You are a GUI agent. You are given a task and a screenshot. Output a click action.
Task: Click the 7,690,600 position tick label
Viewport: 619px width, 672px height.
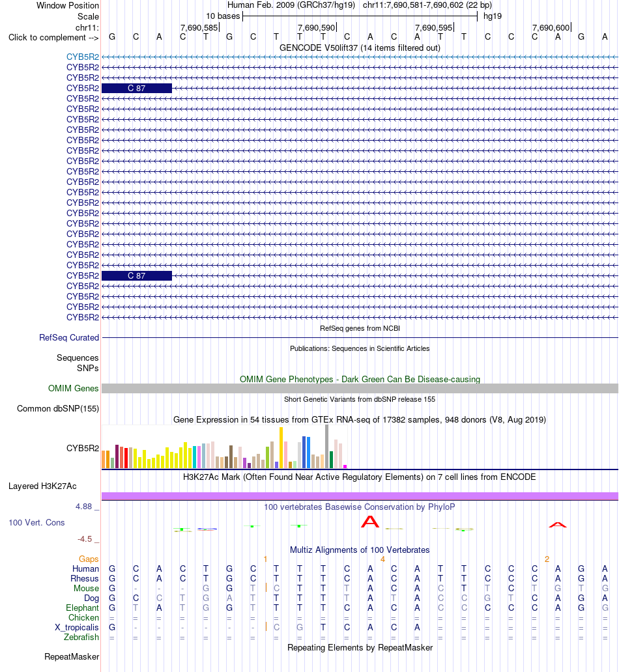coord(551,28)
